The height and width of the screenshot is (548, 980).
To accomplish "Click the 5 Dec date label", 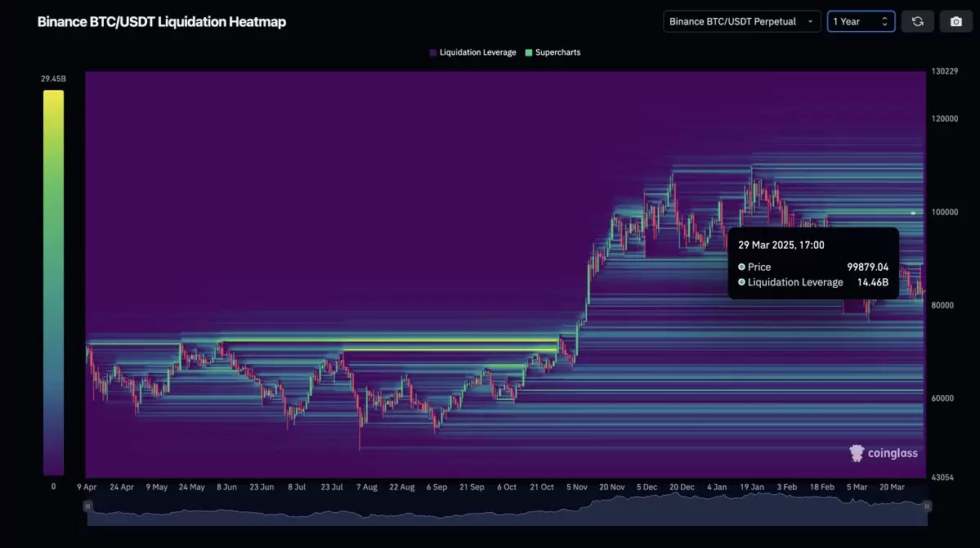I will [x=647, y=487].
